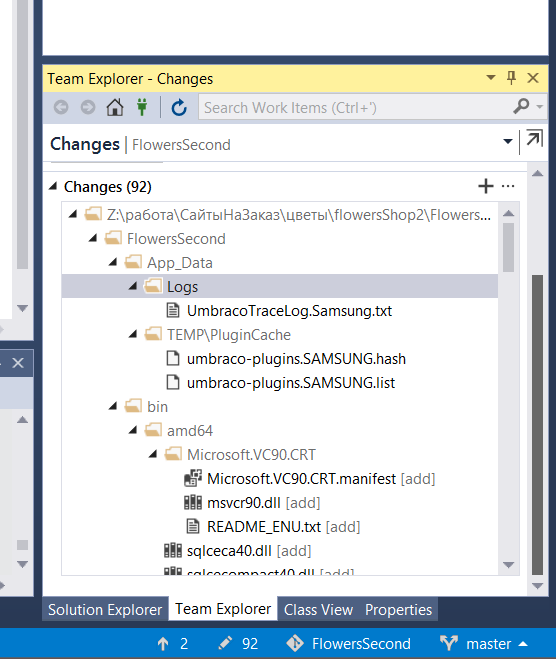Collapse the App_Data folder node
The image size is (556, 659).
[x=113, y=262]
